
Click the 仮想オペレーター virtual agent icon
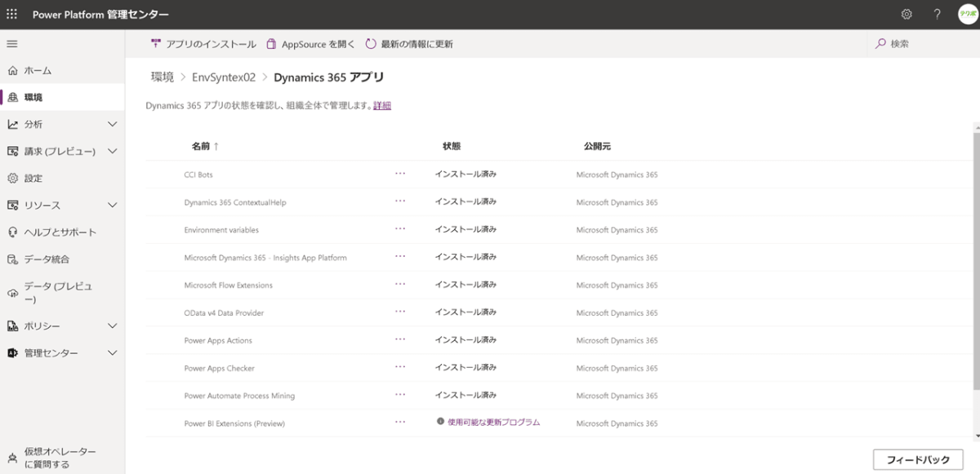pos(12,458)
